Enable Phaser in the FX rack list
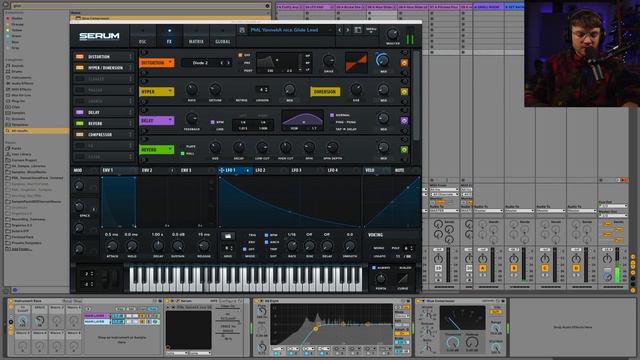This screenshot has height=360, width=640. coord(80,90)
